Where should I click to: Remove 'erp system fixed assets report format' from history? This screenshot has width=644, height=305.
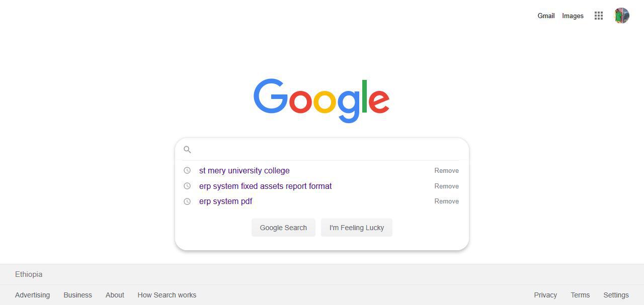click(x=446, y=186)
